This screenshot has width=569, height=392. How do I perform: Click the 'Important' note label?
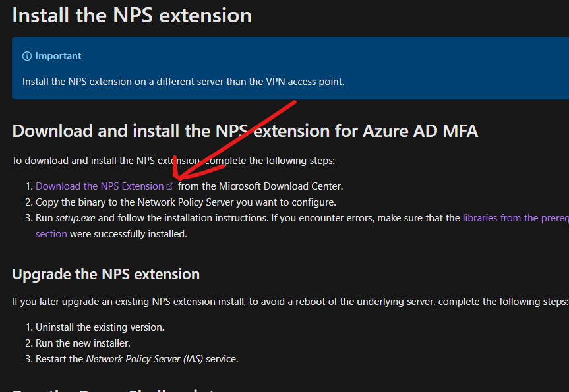coord(58,56)
